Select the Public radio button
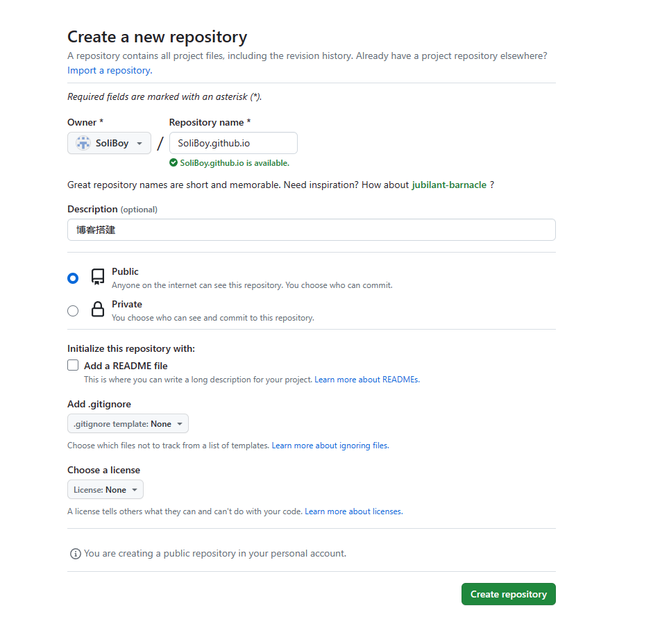 73,278
